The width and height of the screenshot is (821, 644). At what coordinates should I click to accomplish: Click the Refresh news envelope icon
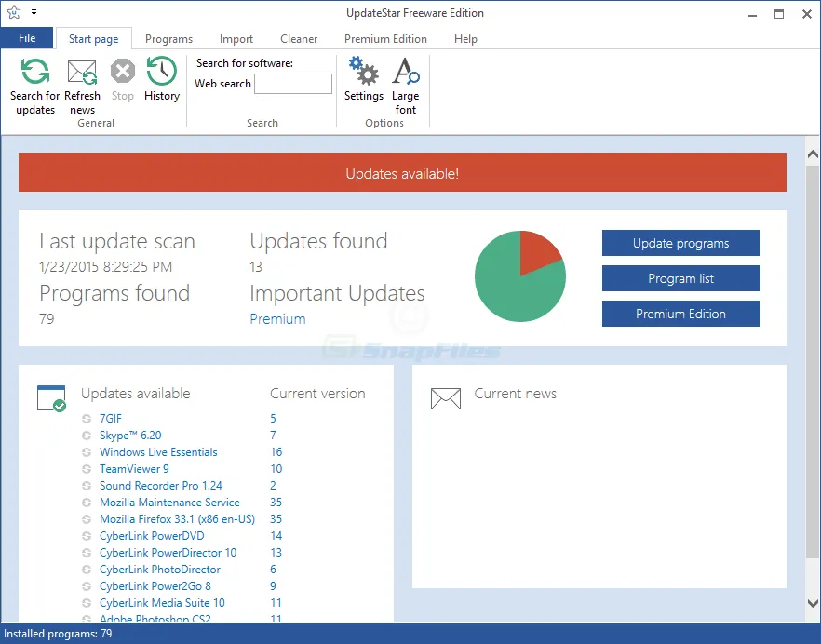(82, 72)
